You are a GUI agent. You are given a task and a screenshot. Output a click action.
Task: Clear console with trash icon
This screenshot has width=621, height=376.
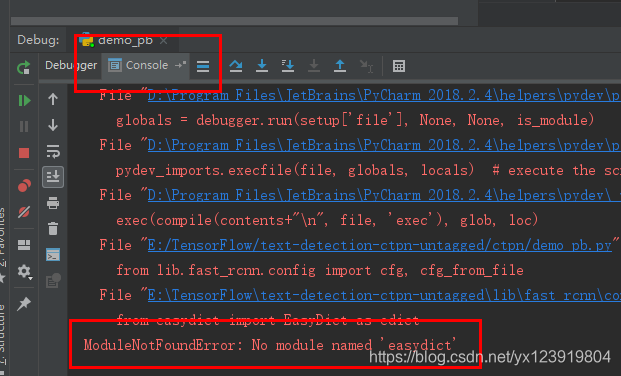[53, 229]
